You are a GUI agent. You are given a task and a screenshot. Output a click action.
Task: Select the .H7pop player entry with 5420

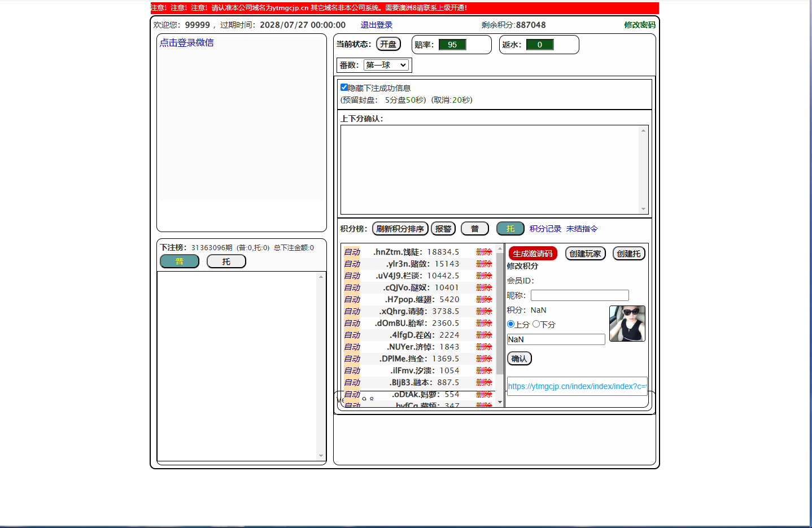422,299
